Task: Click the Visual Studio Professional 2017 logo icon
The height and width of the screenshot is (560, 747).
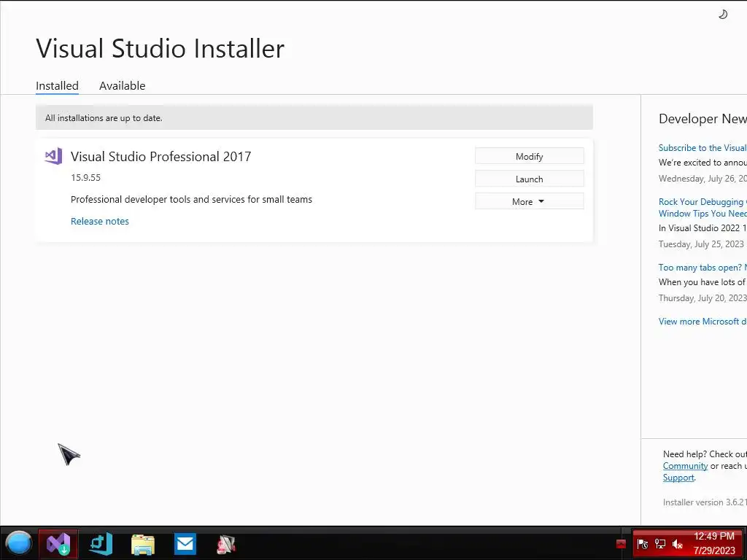Action: pos(53,156)
